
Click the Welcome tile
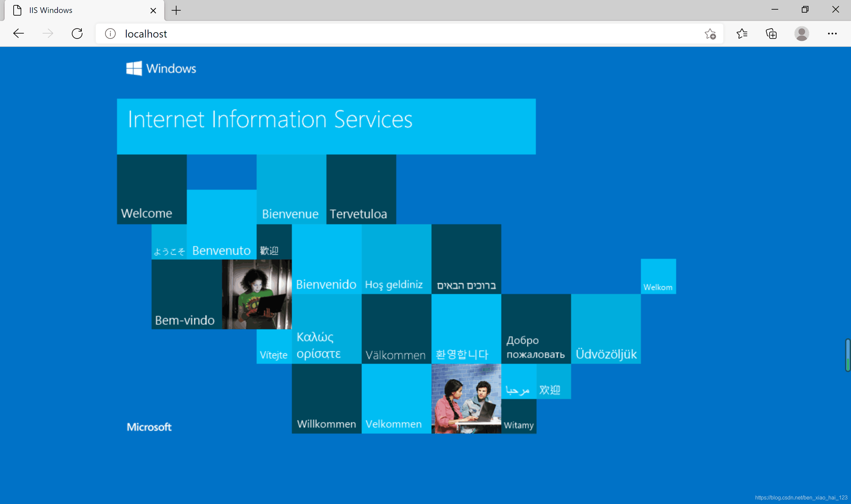[152, 189]
